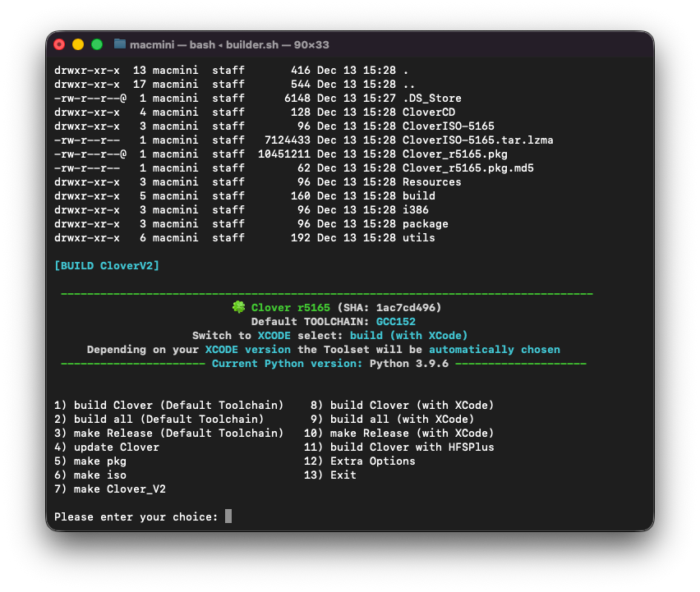
Task: Click option '2) build all (Default Toolchain)'
Action: pos(159,419)
